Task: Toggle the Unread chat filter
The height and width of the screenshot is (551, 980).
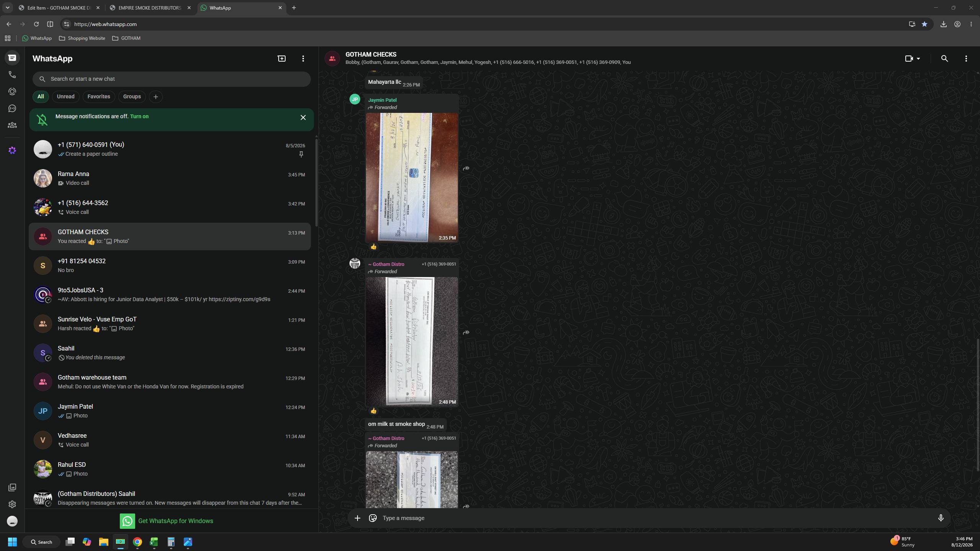Action: click(x=65, y=96)
